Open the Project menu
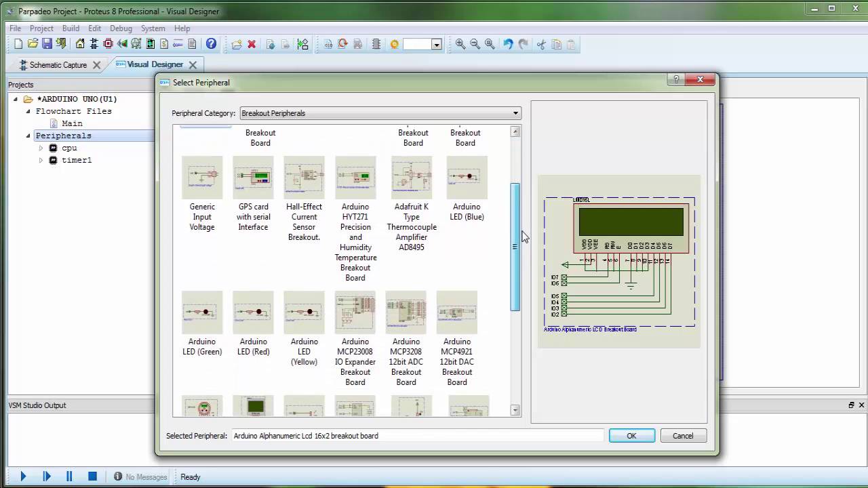 (41, 28)
